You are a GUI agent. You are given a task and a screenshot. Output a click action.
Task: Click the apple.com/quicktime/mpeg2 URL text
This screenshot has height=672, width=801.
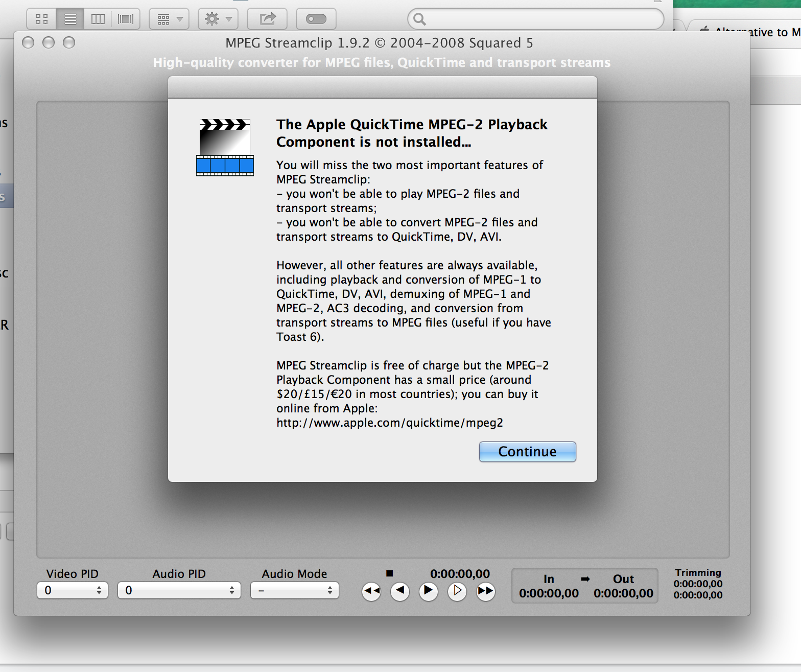(390, 423)
